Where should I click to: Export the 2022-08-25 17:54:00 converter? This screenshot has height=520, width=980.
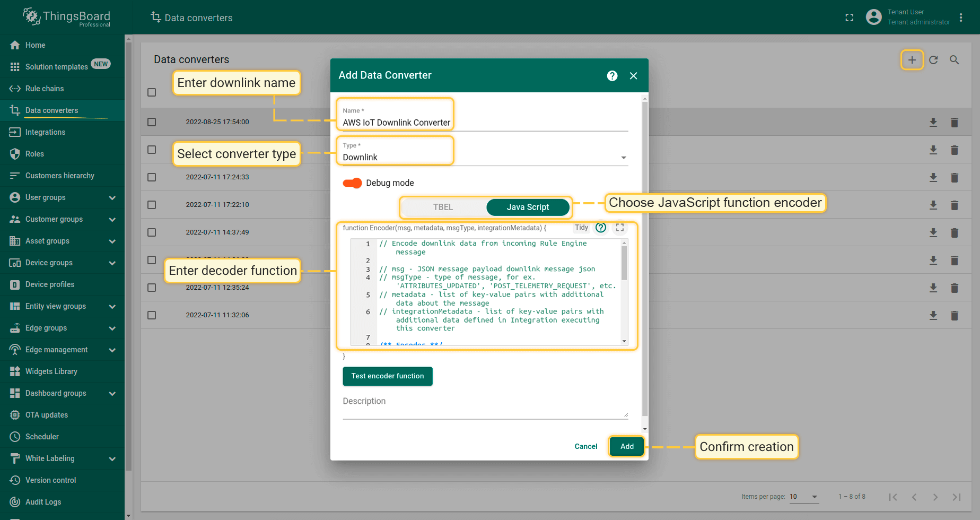tap(933, 123)
